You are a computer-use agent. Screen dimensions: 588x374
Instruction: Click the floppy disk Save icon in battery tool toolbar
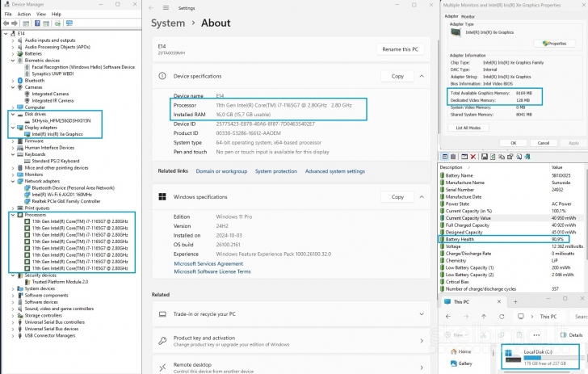(484, 157)
